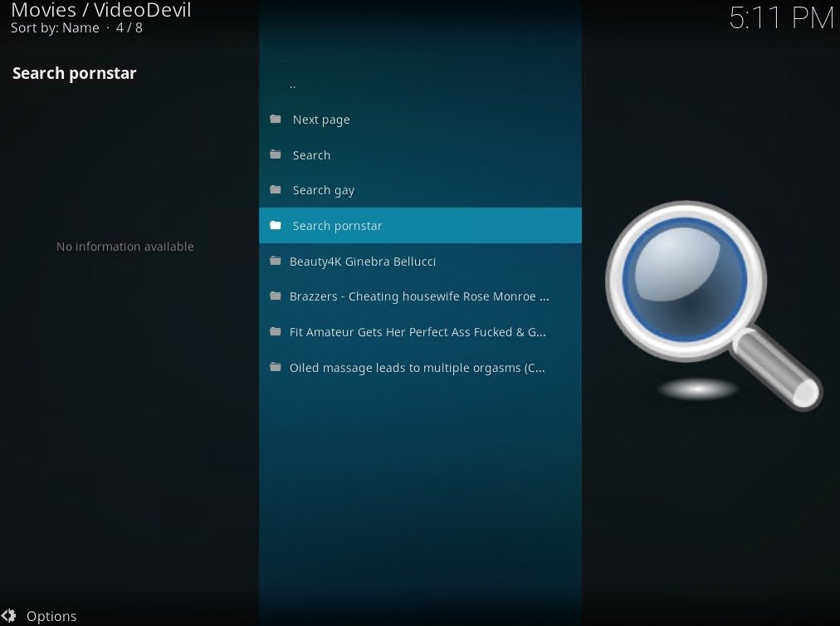The width and height of the screenshot is (840, 626).
Task: Click folder icon beside Beauty4K Ginebra Bellucci
Action: [x=276, y=261]
